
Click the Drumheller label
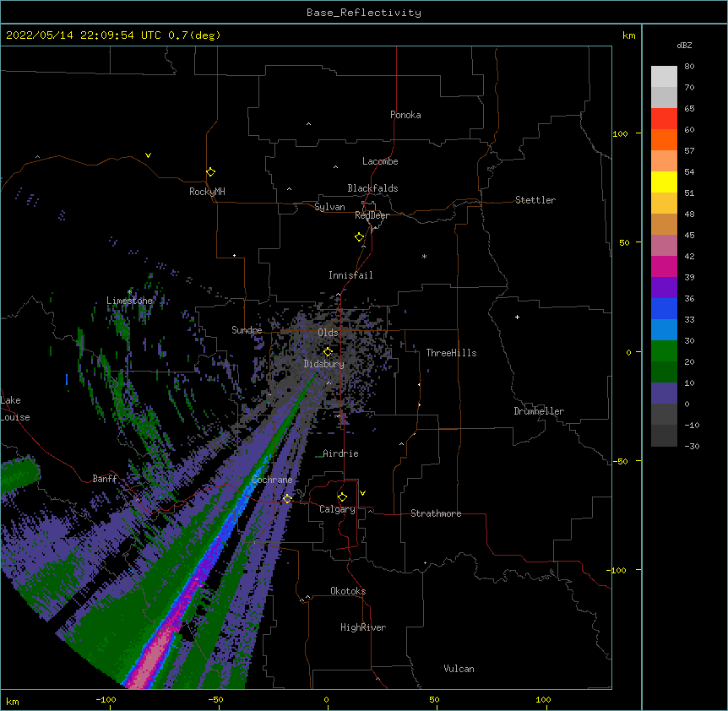click(539, 411)
